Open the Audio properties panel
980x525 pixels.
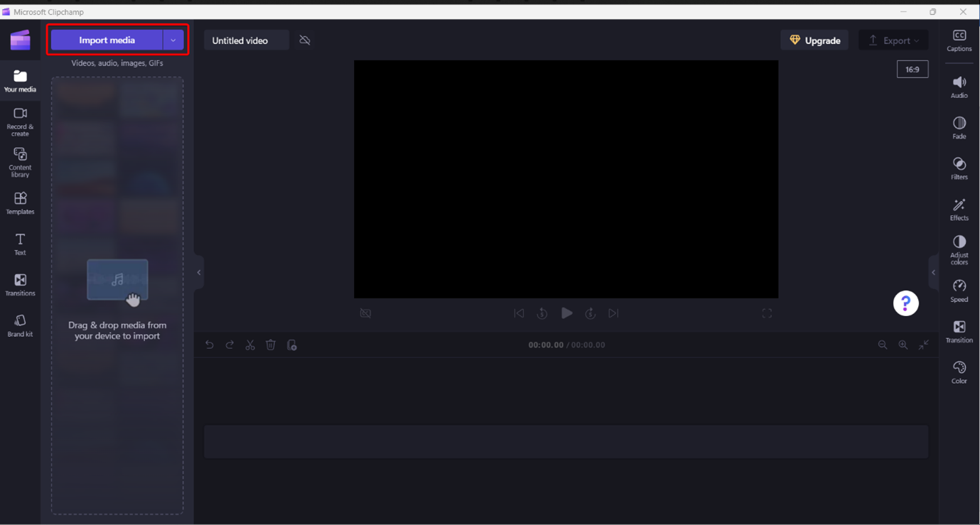(x=959, y=87)
